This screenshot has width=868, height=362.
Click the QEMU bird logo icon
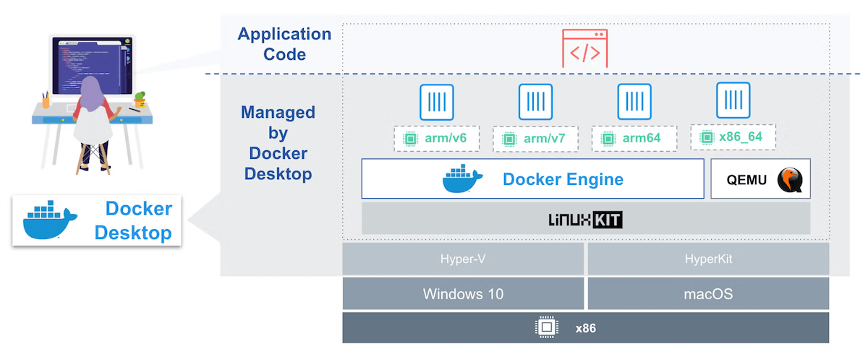[x=790, y=180]
